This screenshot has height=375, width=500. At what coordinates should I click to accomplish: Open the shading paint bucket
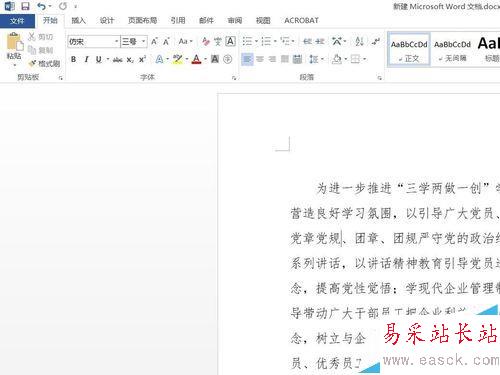337,59
